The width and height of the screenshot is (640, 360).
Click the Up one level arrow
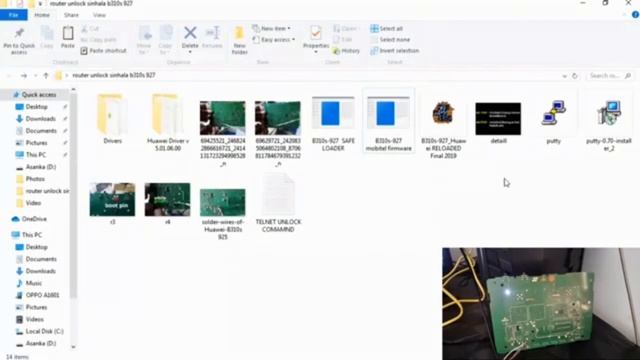[46, 76]
